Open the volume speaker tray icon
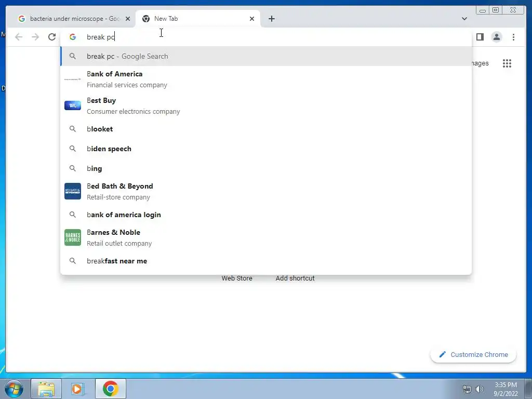532x399 pixels. point(479,389)
